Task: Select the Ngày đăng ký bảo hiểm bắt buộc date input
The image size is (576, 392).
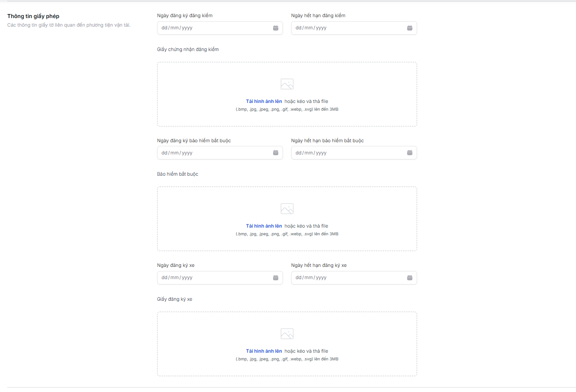Action: click(212, 153)
